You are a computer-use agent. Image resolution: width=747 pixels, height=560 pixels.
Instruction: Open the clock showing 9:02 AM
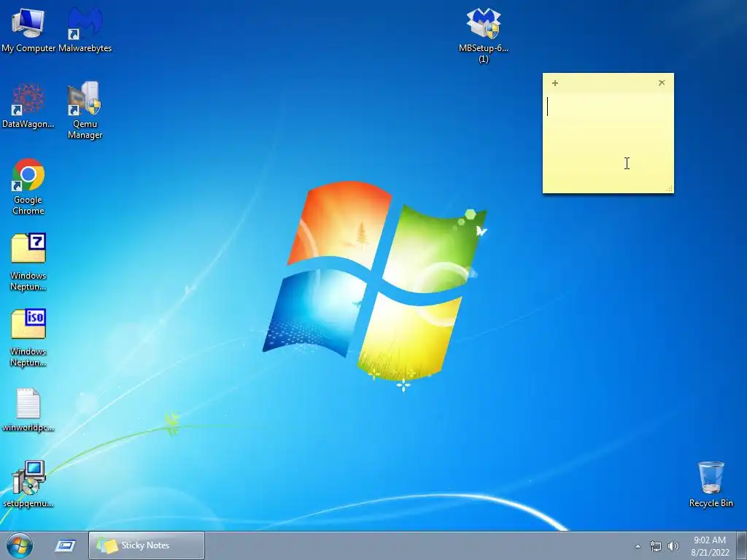click(x=710, y=546)
